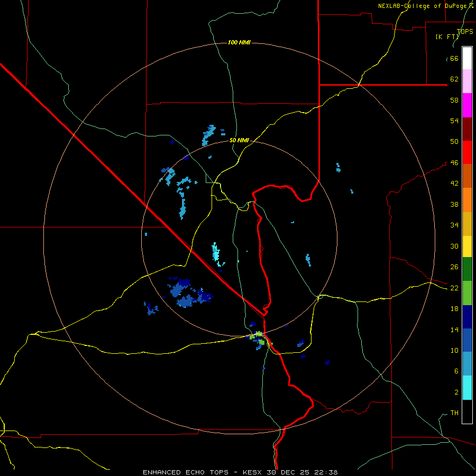Click the legend value 6
The height and width of the screenshot is (476, 476).
pyautogui.click(x=456, y=371)
